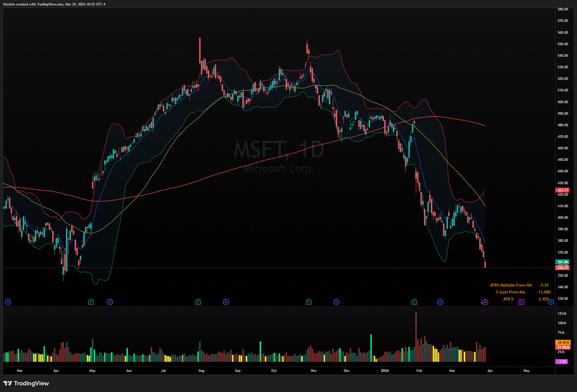Click the 100M volume axis label
577x392 pixels.
coord(562,323)
